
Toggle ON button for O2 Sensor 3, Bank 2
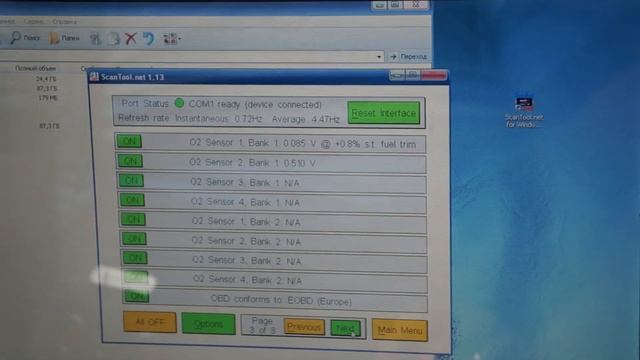click(x=135, y=258)
